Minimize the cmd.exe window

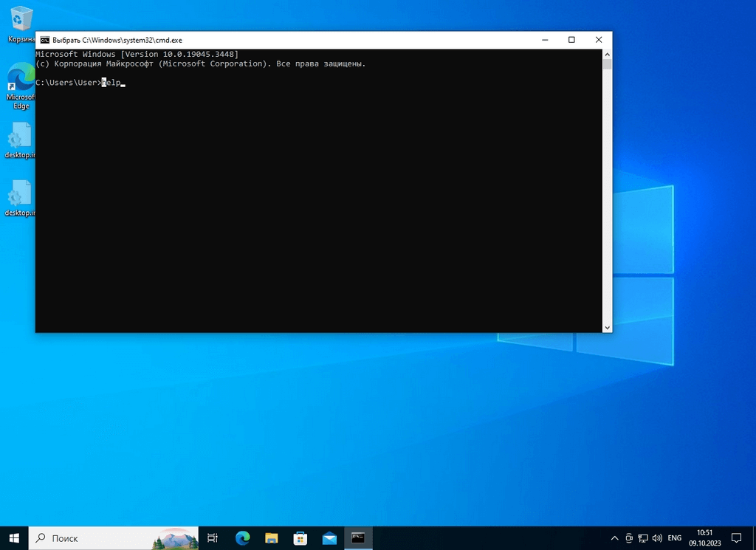coord(545,40)
